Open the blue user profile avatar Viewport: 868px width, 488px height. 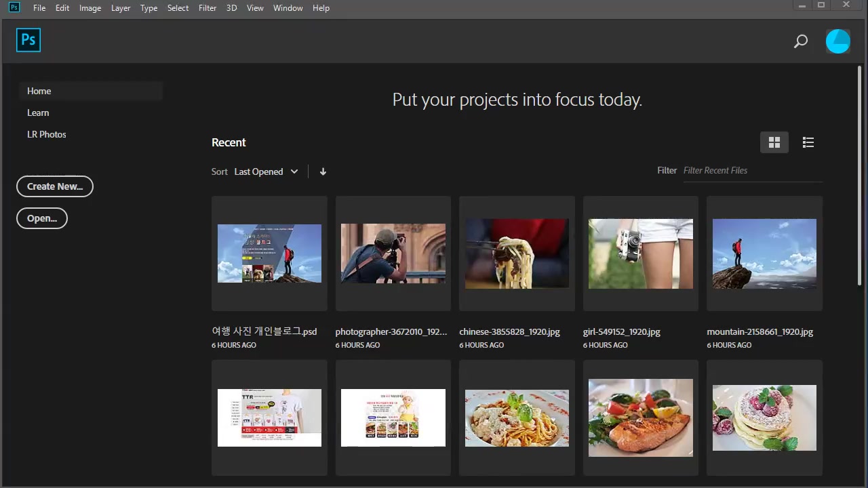coord(837,41)
